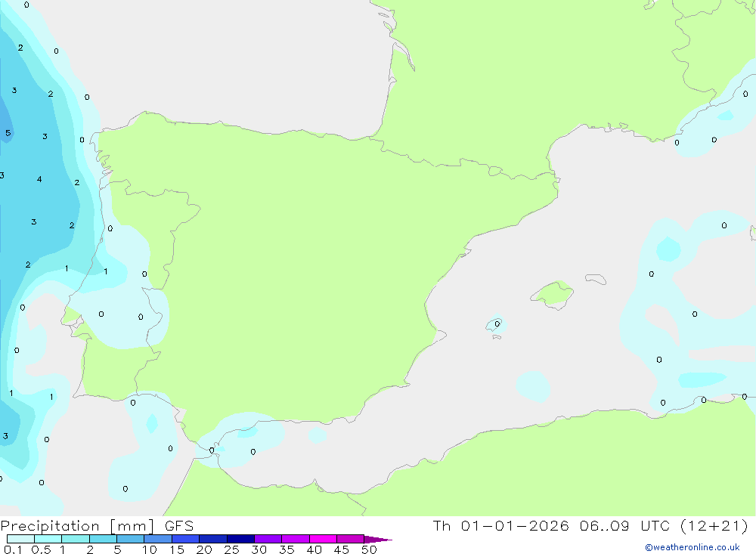Click the "0.1" color scale label
This screenshot has height=554, width=756.
[x=13, y=549]
